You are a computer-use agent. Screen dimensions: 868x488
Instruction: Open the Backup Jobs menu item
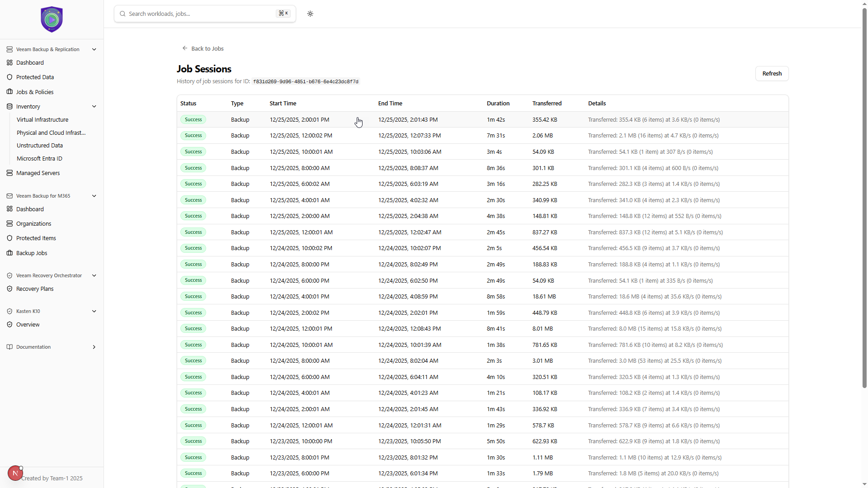pos(32,253)
